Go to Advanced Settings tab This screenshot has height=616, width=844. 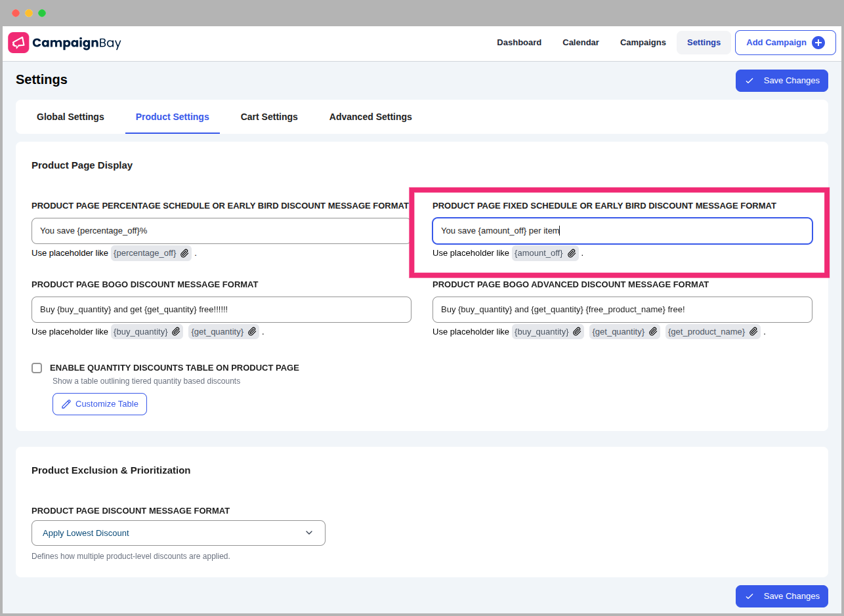tap(370, 117)
